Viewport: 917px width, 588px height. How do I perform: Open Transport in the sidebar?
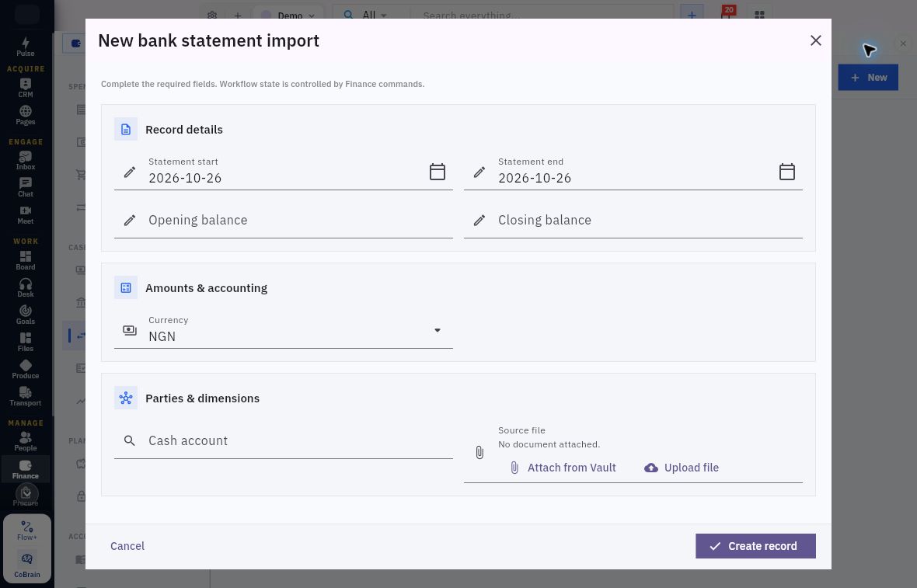pyautogui.click(x=25, y=396)
